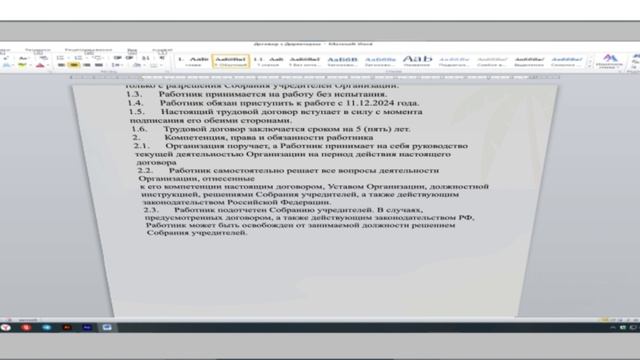
Task: Decrease the paragraph indent
Action: [x=117, y=58]
